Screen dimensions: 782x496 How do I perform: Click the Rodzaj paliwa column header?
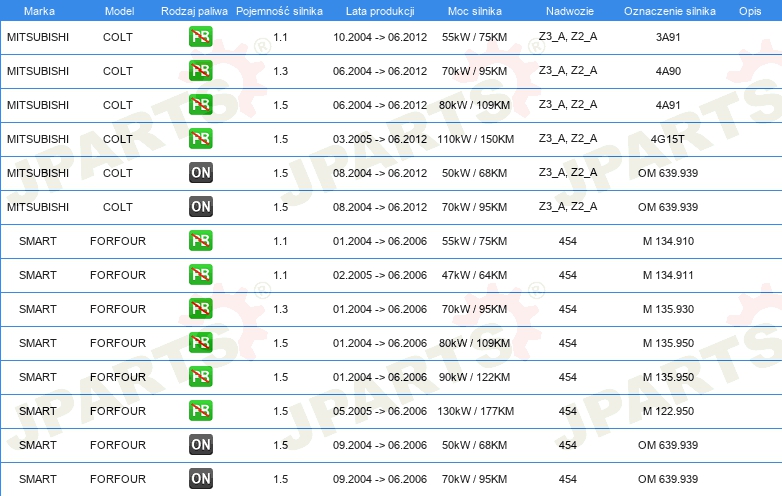point(194,11)
